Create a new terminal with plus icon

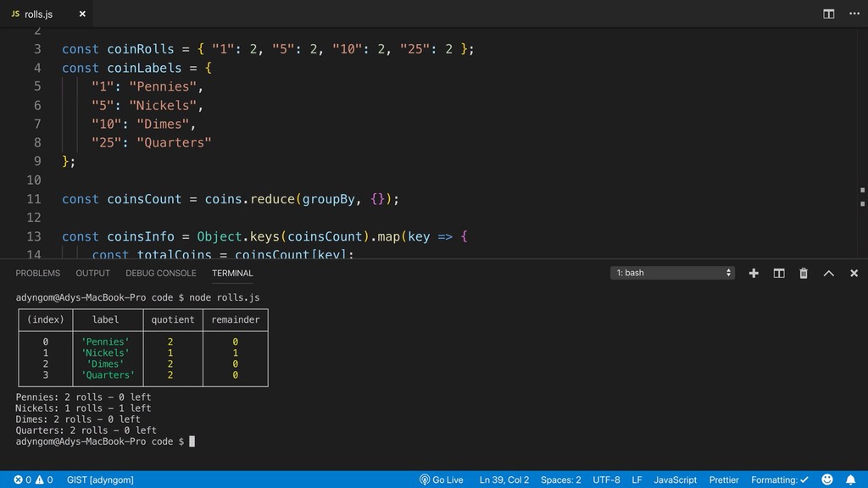(754, 274)
